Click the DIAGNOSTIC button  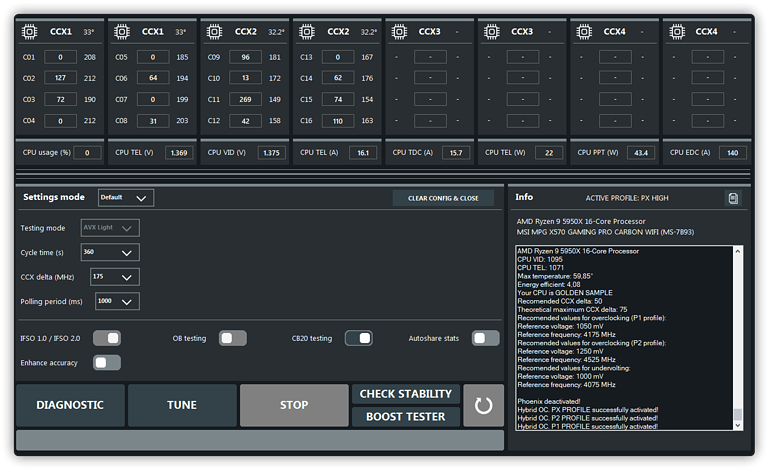point(70,405)
